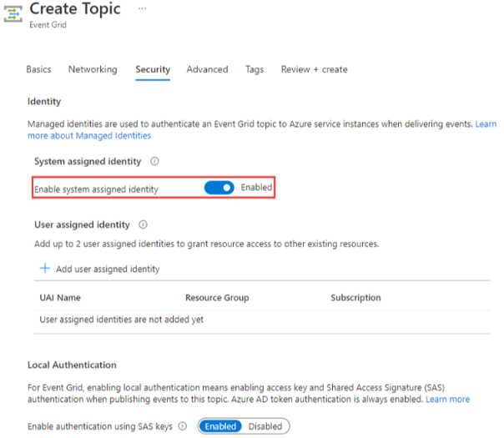Go to the Tags tab
The image size is (504, 438).
[x=255, y=69]
